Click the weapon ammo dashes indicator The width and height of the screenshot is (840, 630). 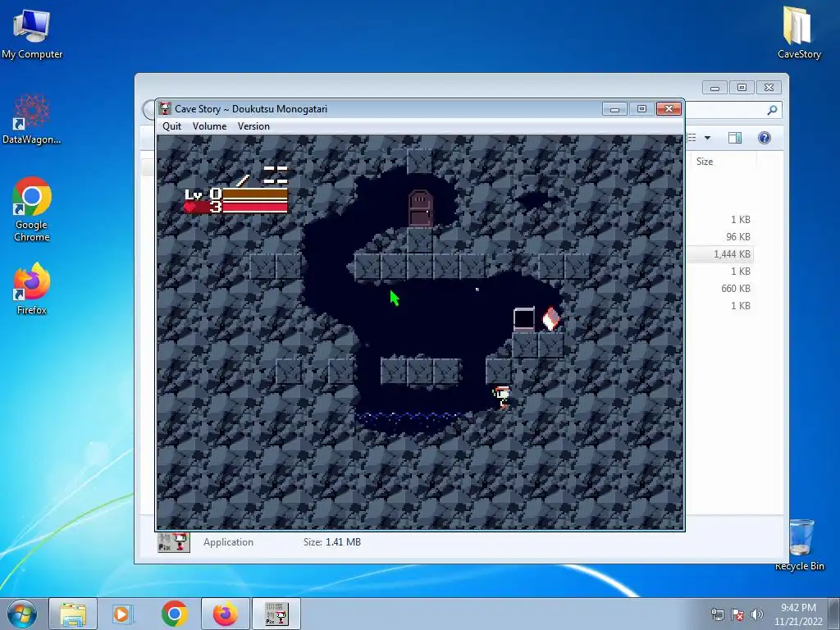[x=276, y=176]
